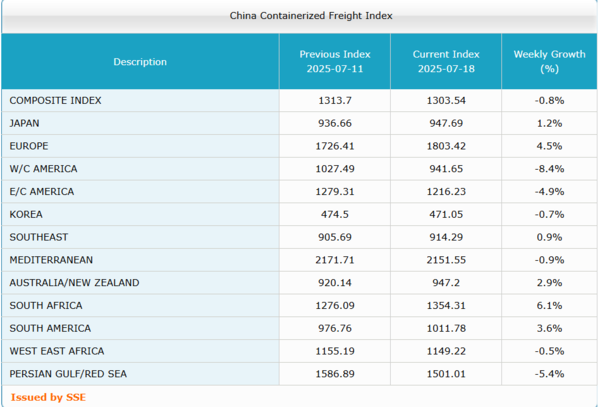Click the Current Index 2025-07-18 header
Screen dimensions: 600x407
tap(448, 62)
